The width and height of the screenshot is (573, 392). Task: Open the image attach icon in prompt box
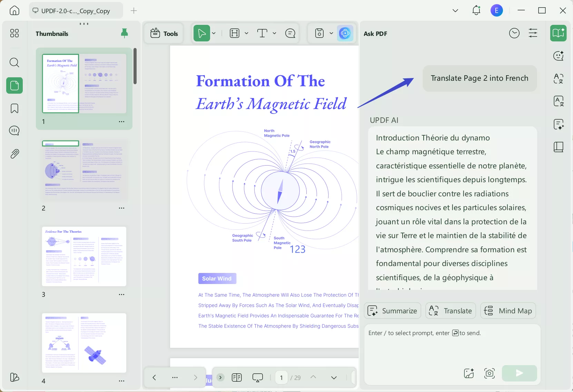(x=468, y=373)
